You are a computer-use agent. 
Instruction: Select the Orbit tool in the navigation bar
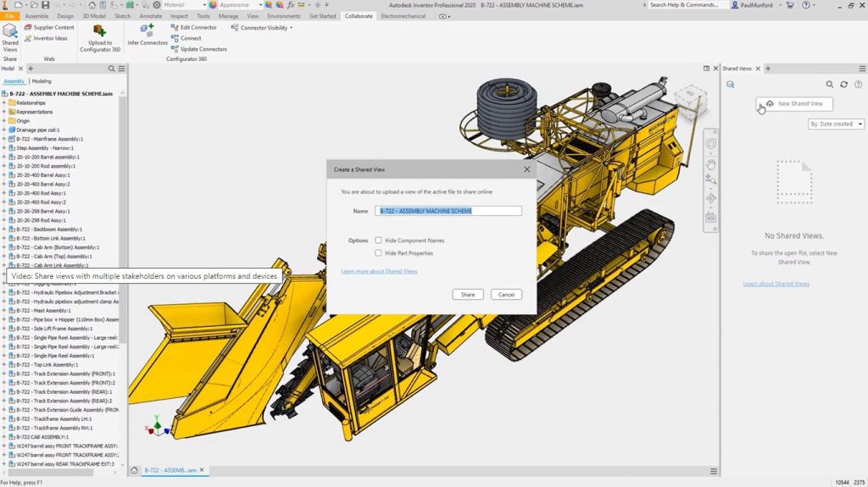pos(711,198)
